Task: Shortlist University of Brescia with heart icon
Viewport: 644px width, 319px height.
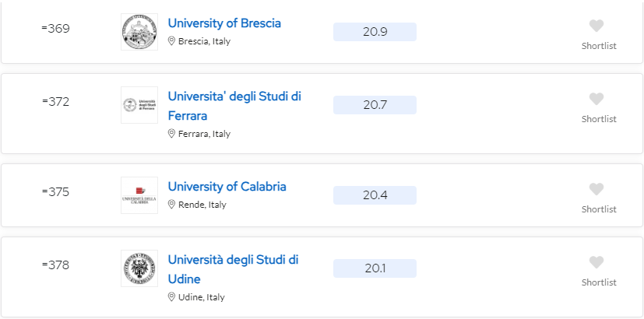Action: tap(596, 26)
